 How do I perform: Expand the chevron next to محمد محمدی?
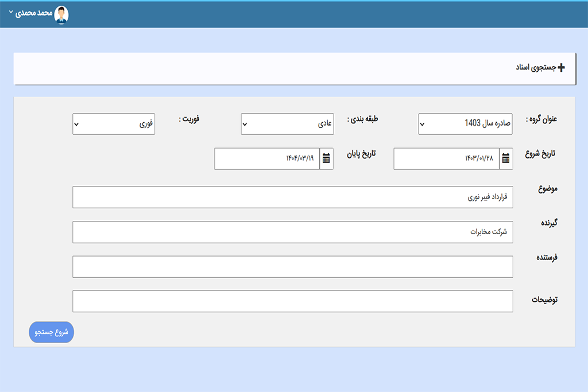11,12
